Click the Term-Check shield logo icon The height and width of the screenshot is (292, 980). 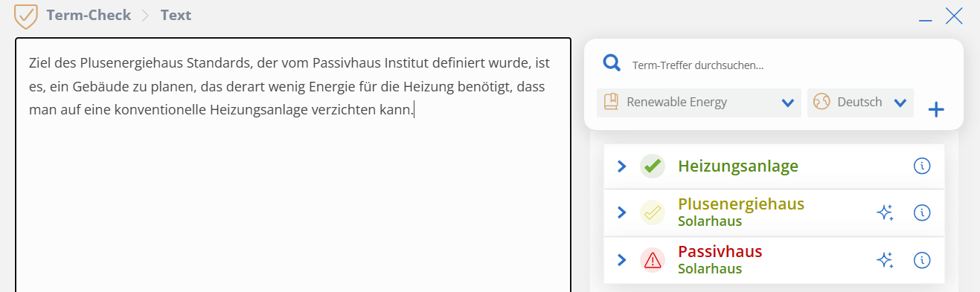pos(26,16)
